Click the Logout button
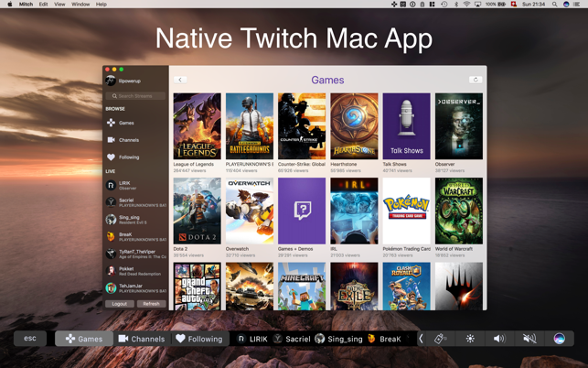 coord(120,304)
